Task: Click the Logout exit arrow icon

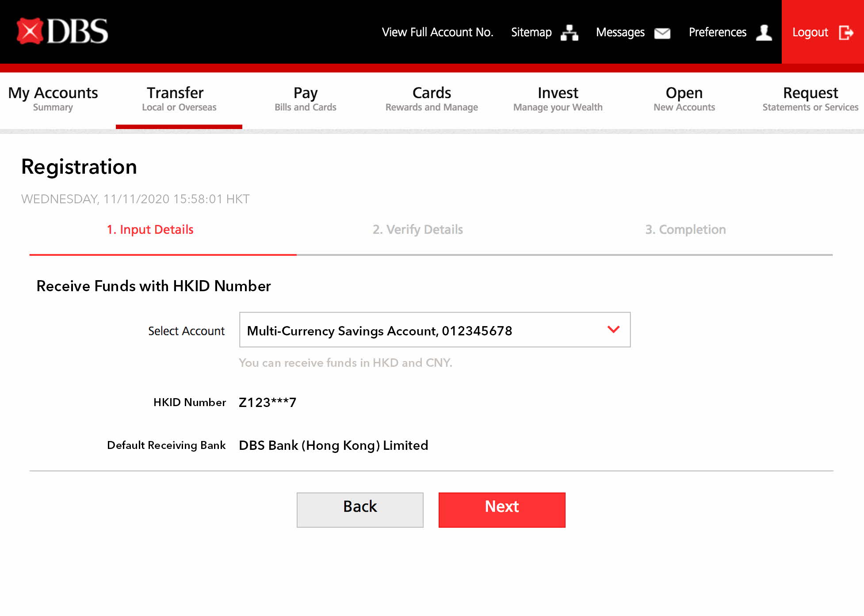Action: tap(846, 33)
